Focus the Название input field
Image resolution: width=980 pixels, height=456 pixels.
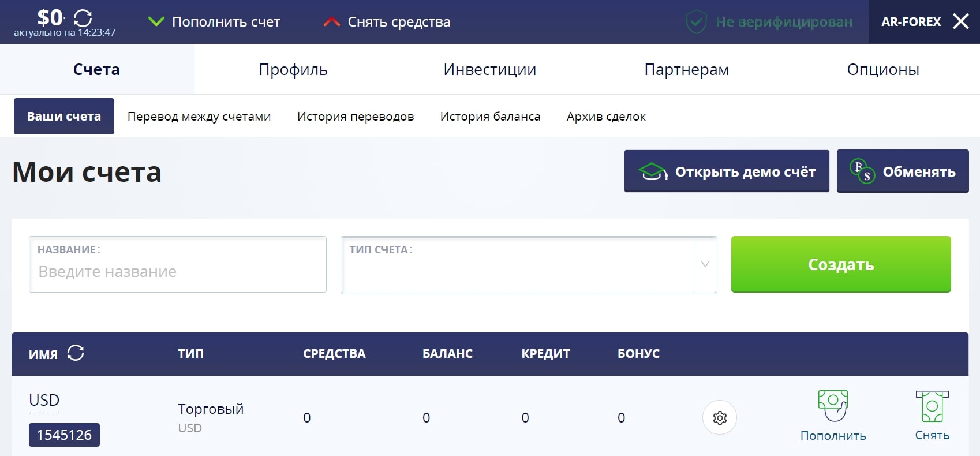click(x=178, y=264)
